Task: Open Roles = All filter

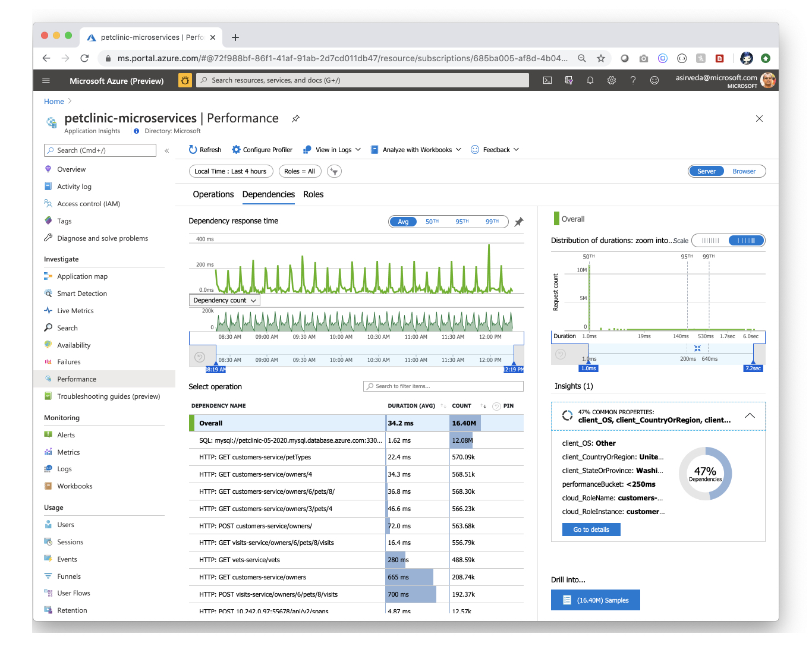Action: click(x=300, y=171)
